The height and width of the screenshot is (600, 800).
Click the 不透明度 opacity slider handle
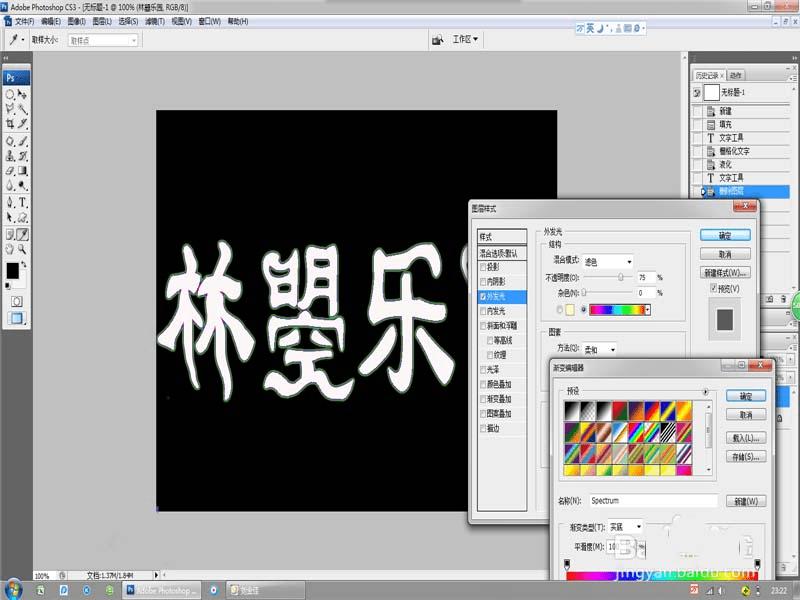coord(620,278)
